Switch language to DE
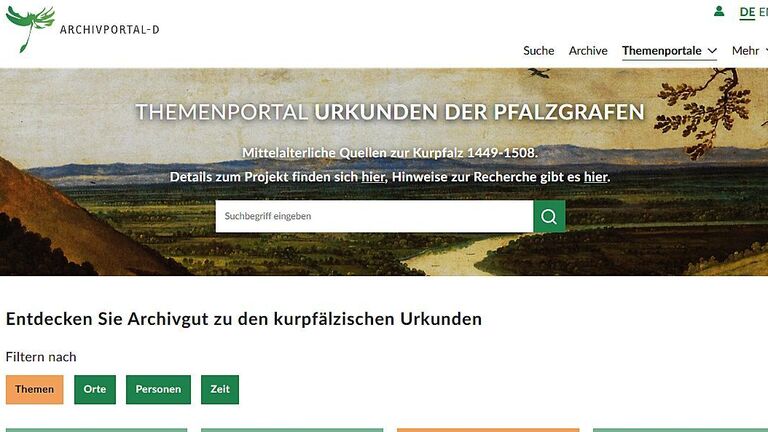The width and height of the screenshot is (768, 432). click(x=747, y=12)
